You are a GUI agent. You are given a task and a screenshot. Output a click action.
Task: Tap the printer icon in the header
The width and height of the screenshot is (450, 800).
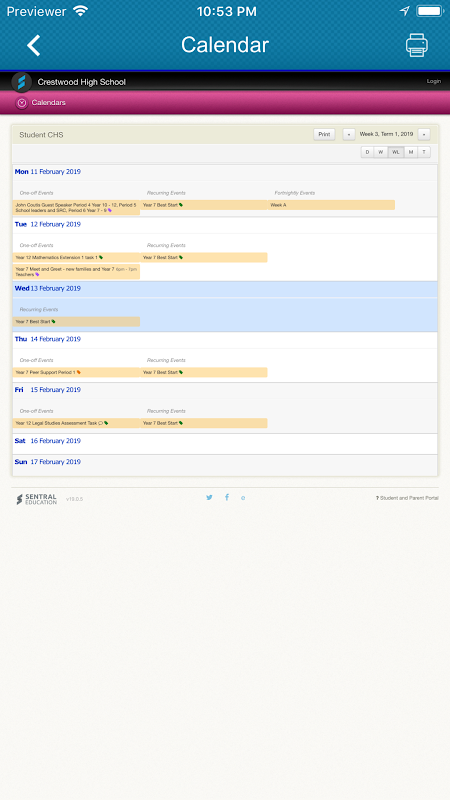417,45
